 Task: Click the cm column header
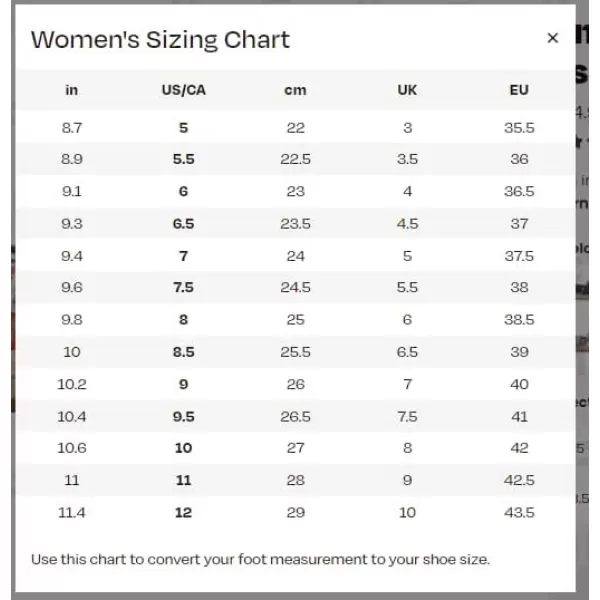pyautogui.click(x=295, y=90)
